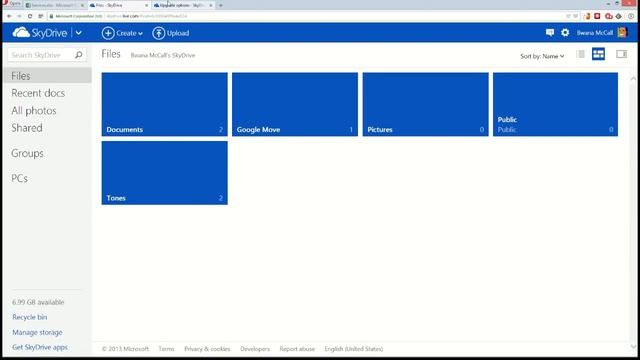
Task: Reload the page with the refresh icon
Action: [30, 16]
